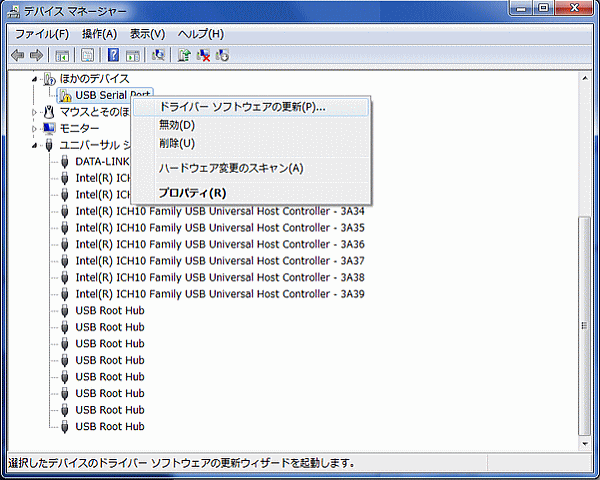Choose 削除(U) in the context menu
The height and width of the screenshot is (480, 600).
251,144
